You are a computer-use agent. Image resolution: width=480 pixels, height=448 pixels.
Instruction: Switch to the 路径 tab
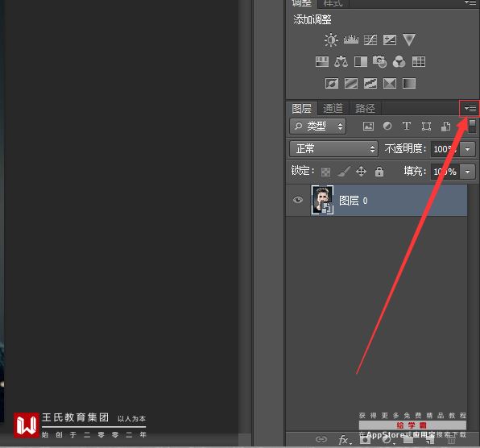365,109
